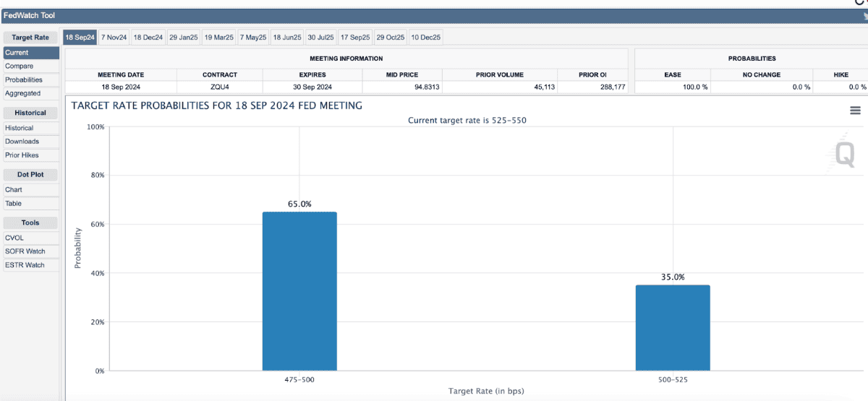Open Probabilities in the sidebar
868x401 pixels.
tap(24, 80)
